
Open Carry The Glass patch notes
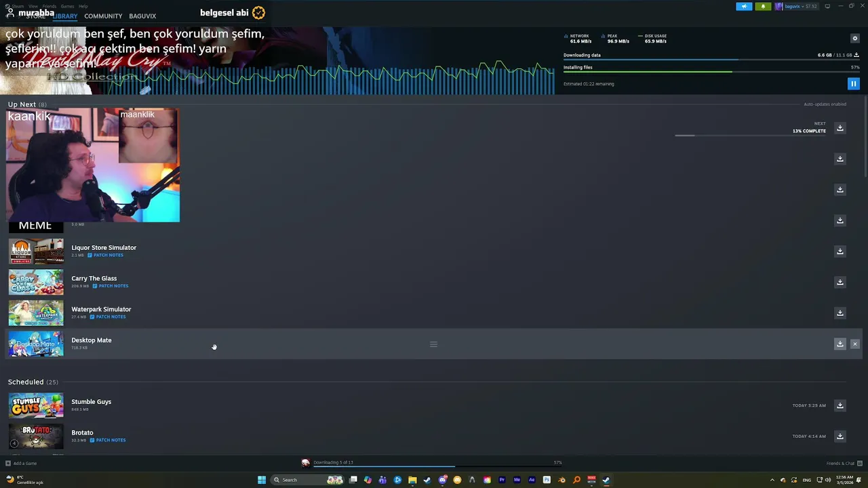[110, 286]
